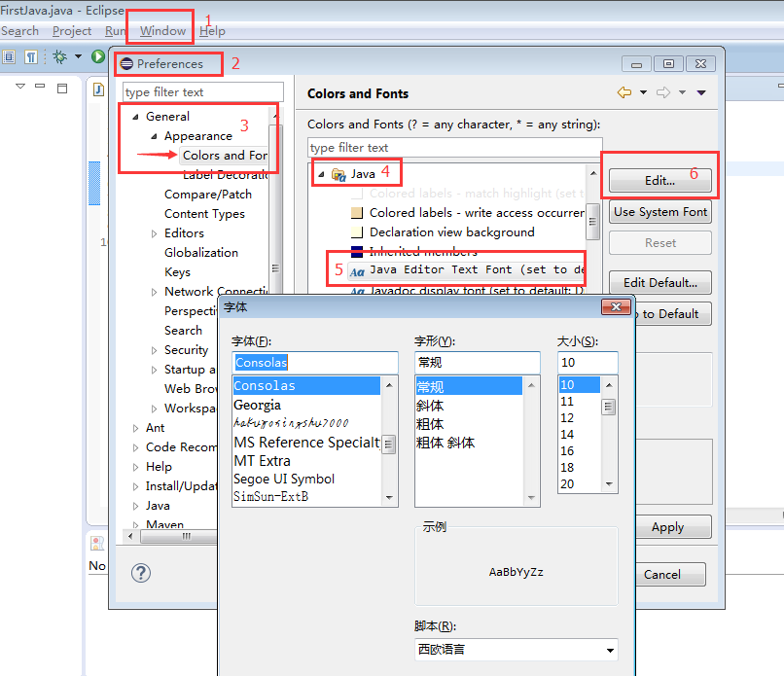Close the 字体 font dialog

point(616,307)
